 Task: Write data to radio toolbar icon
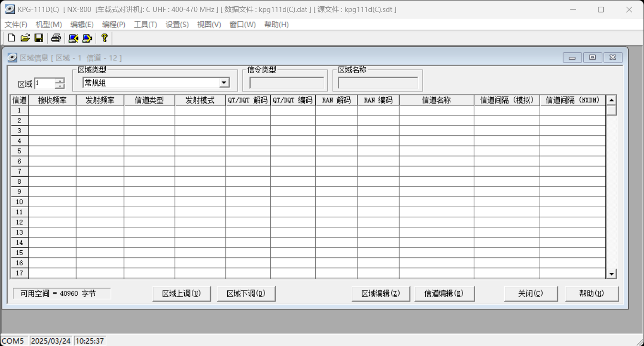87,38
